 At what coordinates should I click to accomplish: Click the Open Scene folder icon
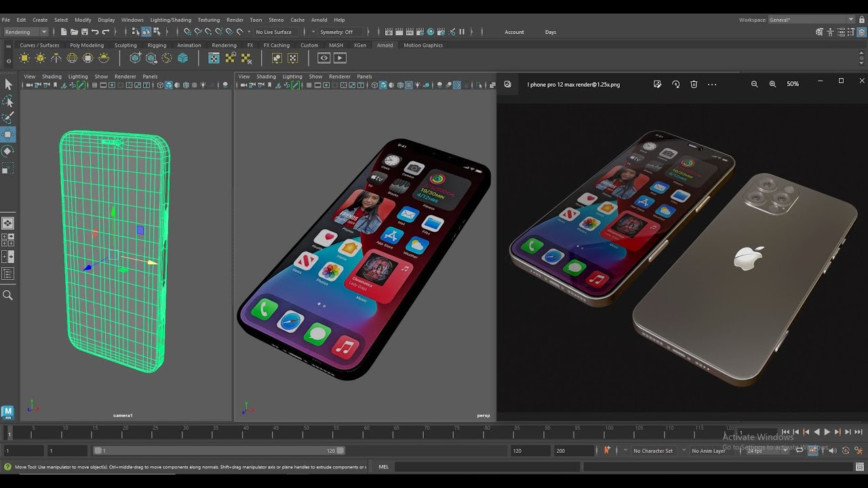(74, 32)
